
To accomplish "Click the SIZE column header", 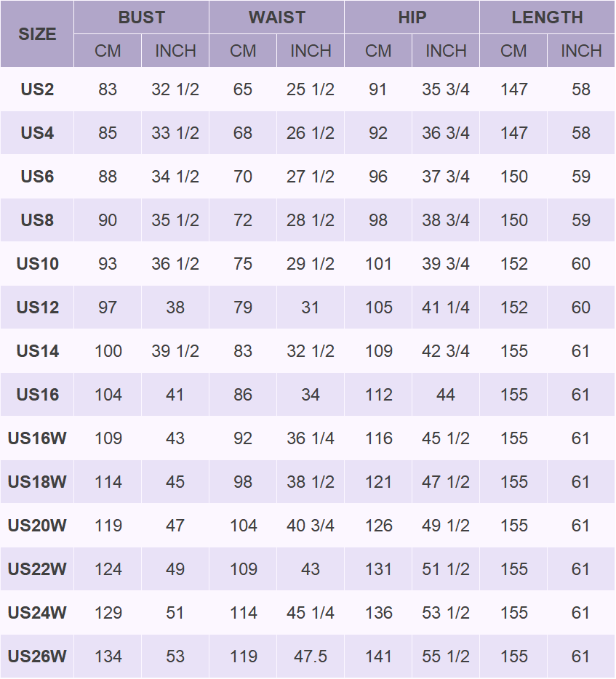I will tap(37, 34).
